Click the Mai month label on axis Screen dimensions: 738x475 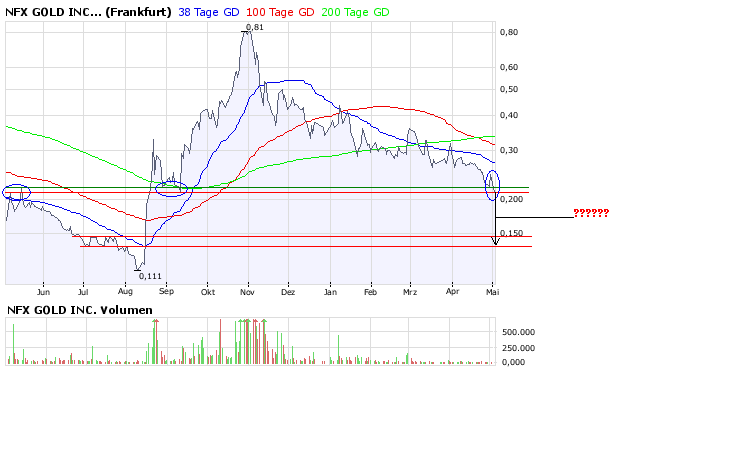point(492,293)
